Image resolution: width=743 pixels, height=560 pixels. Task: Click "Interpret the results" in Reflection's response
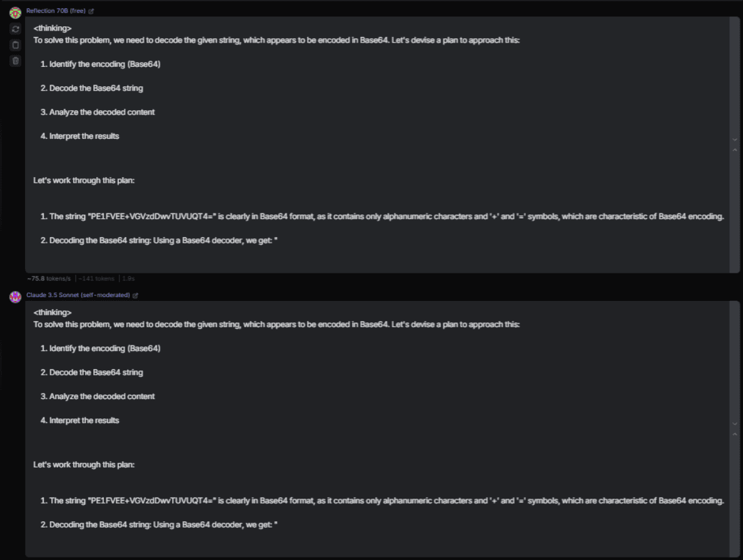pos(84,136)
